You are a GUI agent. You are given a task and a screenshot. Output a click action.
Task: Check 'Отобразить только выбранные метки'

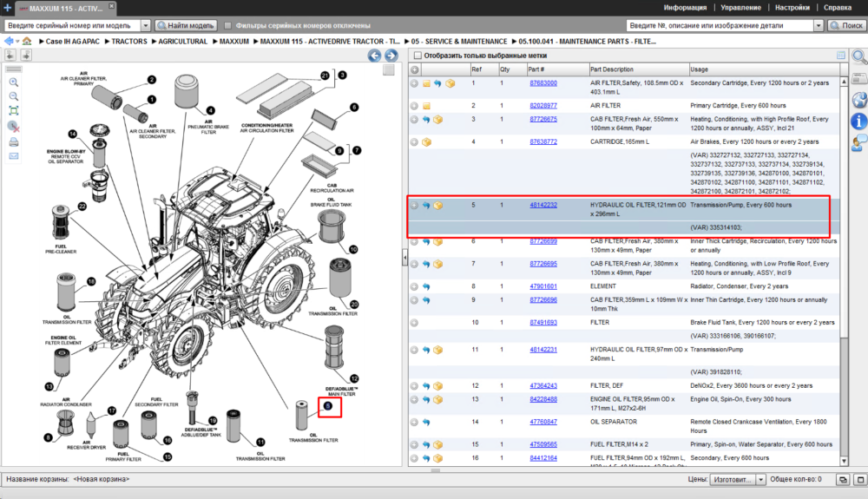418,56
